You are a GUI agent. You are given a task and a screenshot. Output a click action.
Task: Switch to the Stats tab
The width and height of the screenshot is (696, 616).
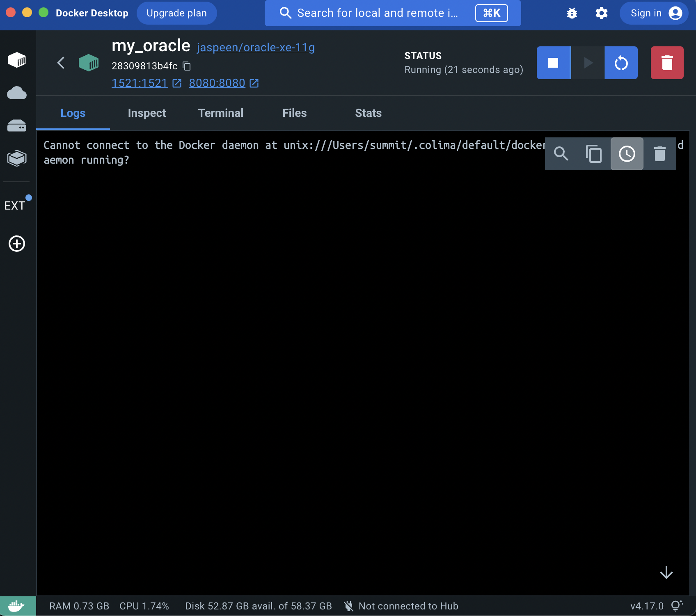coord(369,113)
